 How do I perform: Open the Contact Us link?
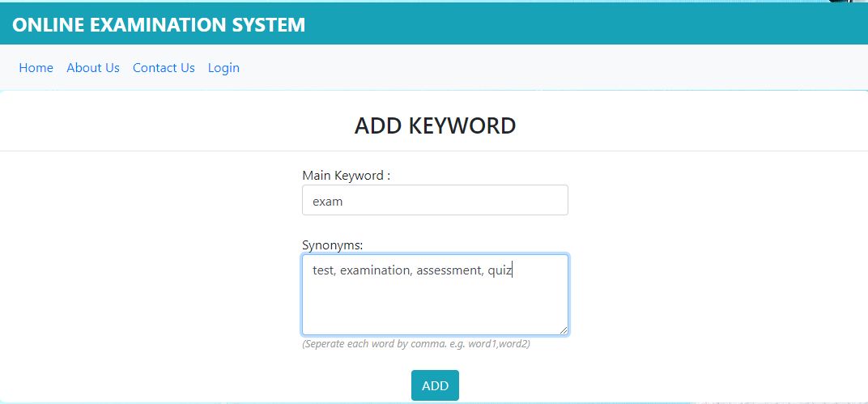click(x=164, y=67)
